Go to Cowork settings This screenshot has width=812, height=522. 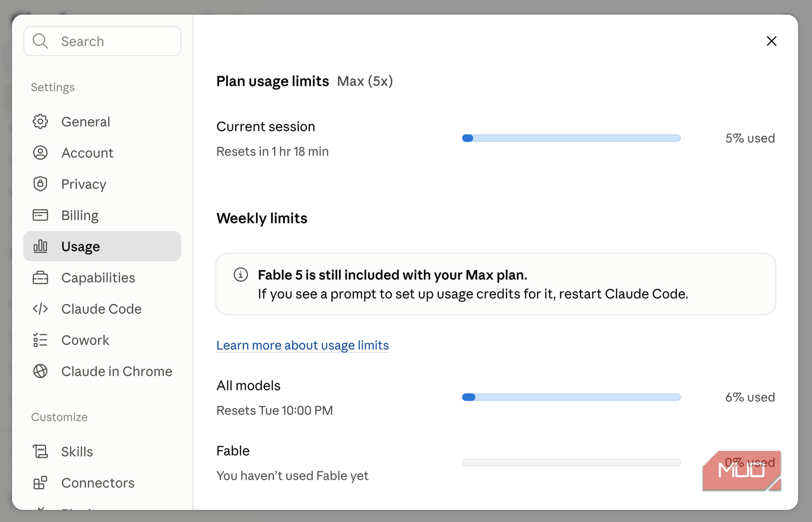pyautogui.click(x=102, y=340)
